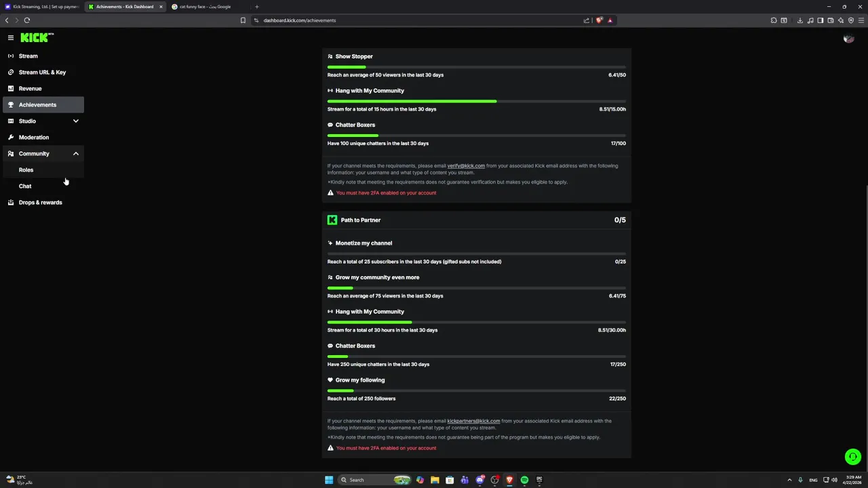868x488 pixels.
Task: Click the 15-hour Hang with My Community progress bar
Action: coord(477,102)
